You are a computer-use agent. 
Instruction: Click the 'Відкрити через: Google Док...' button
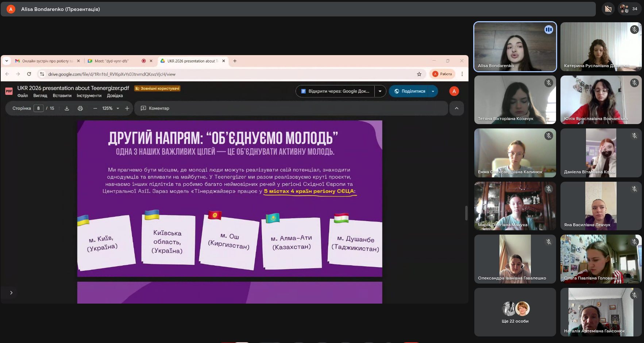pyautogui.click(x=335, y=91)
